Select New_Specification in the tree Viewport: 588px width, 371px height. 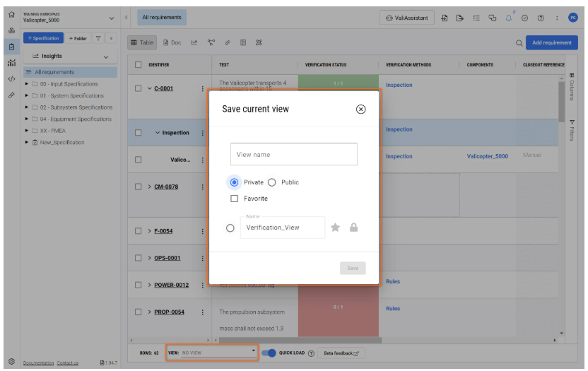[x=62, y=143]
